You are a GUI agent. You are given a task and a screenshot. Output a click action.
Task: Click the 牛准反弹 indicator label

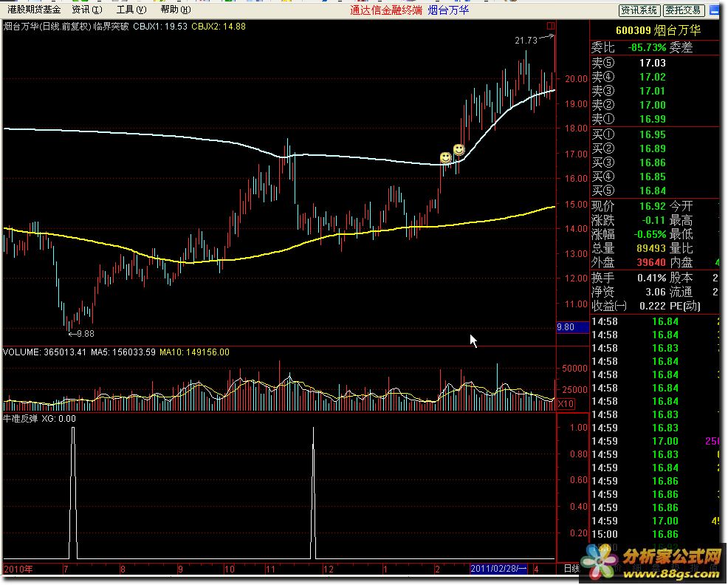(x=20, y=419)
